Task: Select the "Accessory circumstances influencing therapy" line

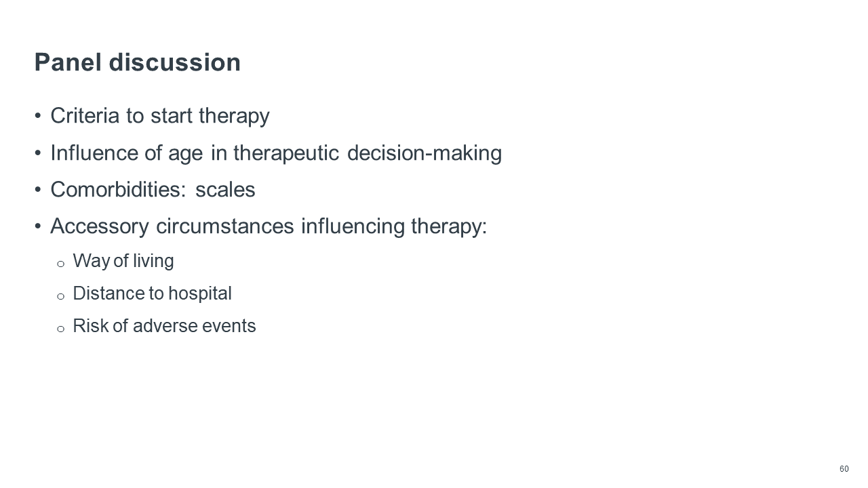Action: point(269,226)
